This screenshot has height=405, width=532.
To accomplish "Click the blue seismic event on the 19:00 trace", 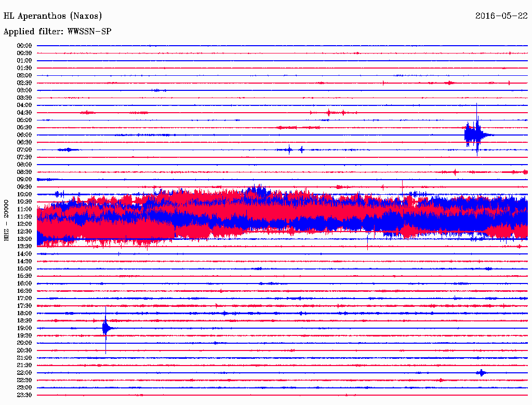I will 106,328.
